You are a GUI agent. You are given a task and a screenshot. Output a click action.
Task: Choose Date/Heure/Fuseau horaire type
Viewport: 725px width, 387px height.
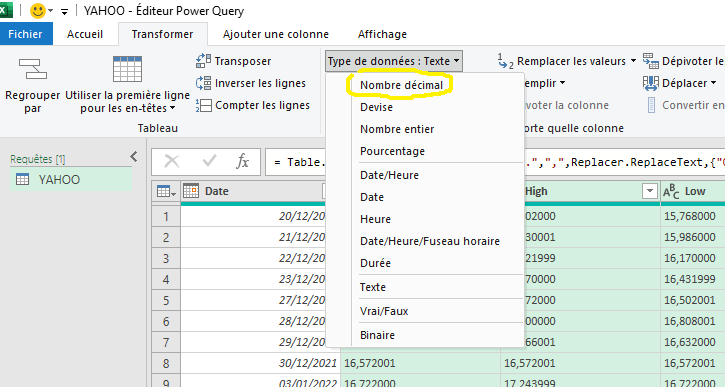coord(430,241)
